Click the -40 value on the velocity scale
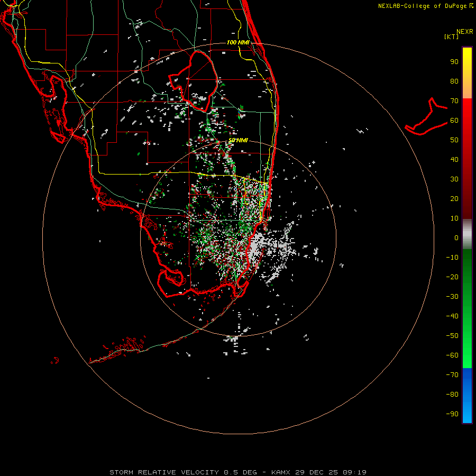Image resolution: width=476 pixels, height=476 pixels. [x=452, y=316]
